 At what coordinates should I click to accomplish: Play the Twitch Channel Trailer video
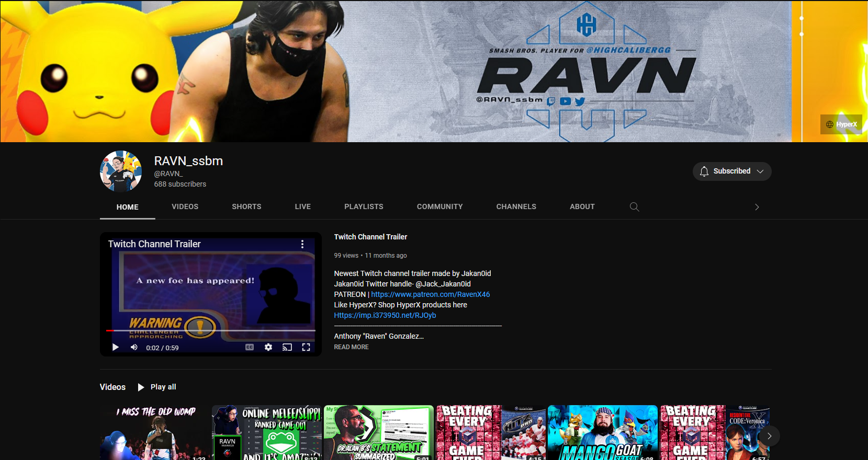(116, 347)
